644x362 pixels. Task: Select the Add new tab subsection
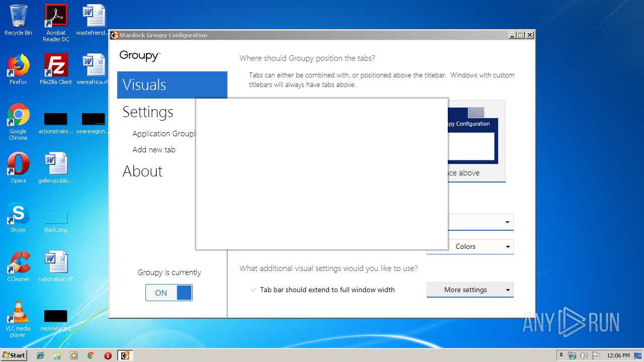154,150
